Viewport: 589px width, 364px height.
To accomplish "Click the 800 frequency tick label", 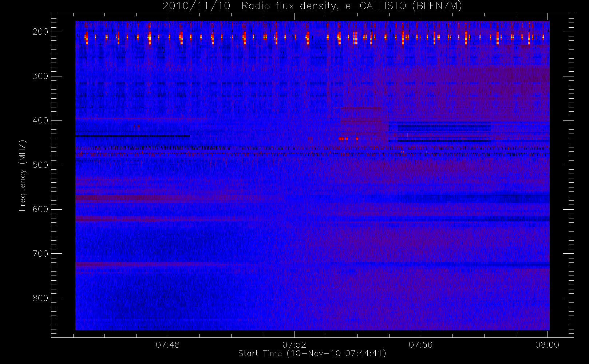I will pos(40,298).
